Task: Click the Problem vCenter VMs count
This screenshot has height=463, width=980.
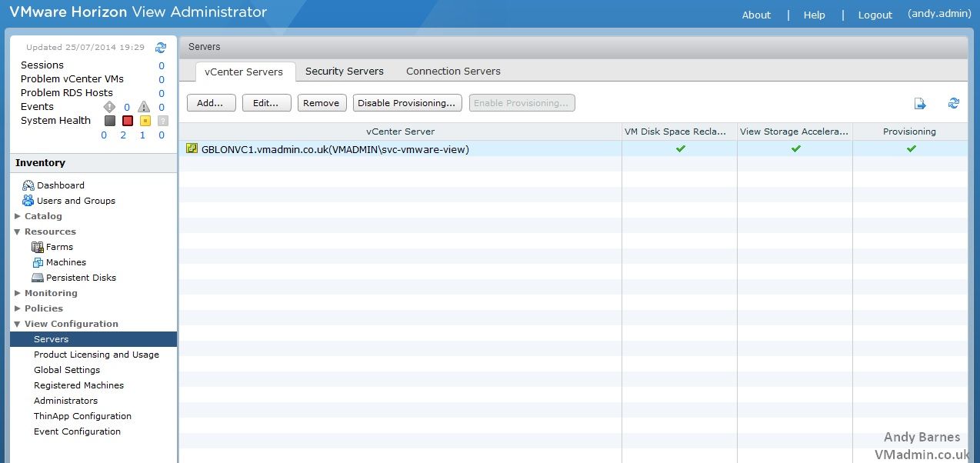Action: (162, 80)
